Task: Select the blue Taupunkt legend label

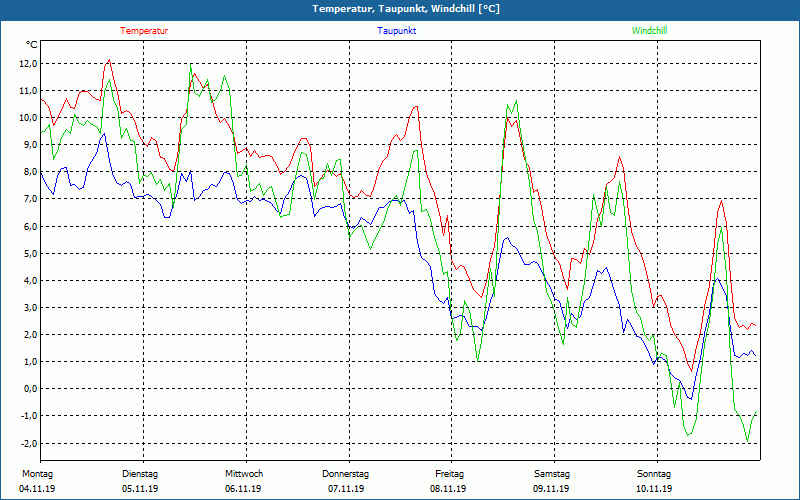Action: click(x=397, y=31)
